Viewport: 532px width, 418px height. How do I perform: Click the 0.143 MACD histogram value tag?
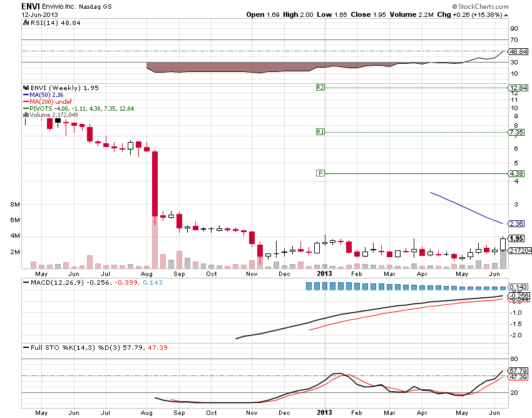click(x=518, y=287)
